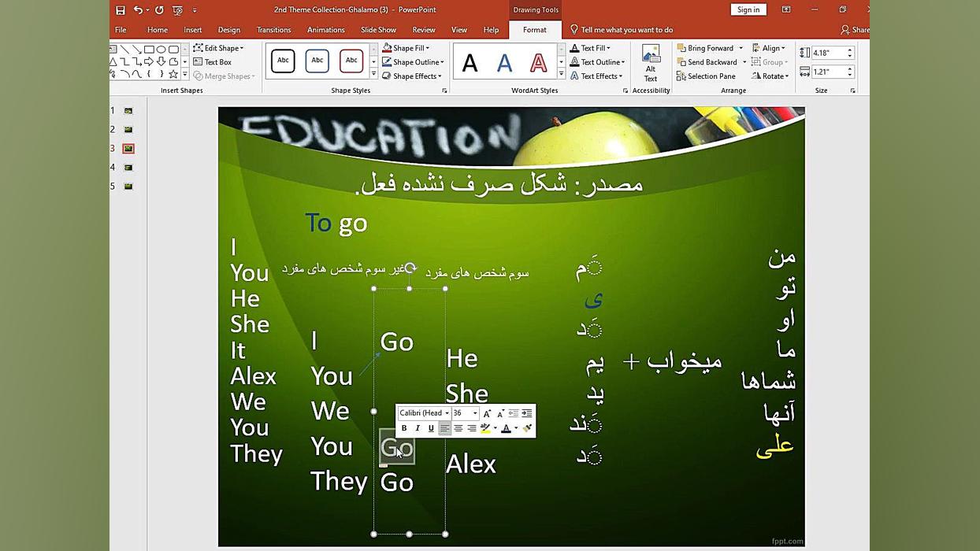Select the oval shape in the Insert Shapes gallery
Viewport: 980px width, 551px height.
(x=161, y=49)
